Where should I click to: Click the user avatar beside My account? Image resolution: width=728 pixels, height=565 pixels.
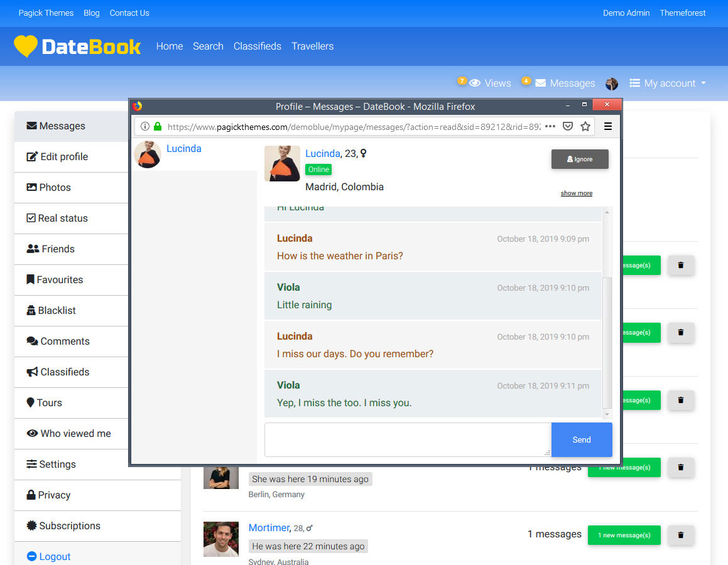[x=611, y=83]
